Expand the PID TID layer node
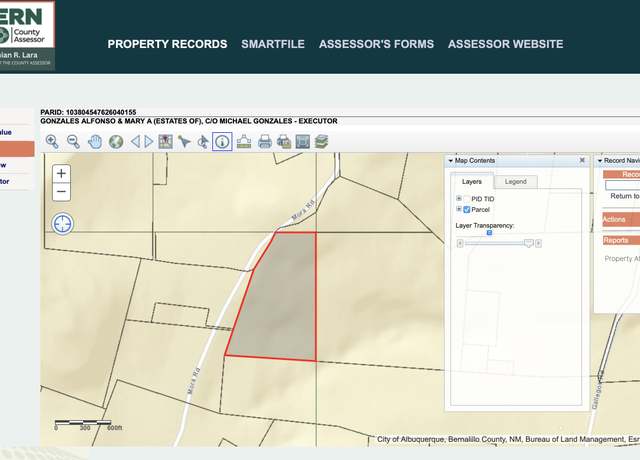640x460 pixels. 459,198
